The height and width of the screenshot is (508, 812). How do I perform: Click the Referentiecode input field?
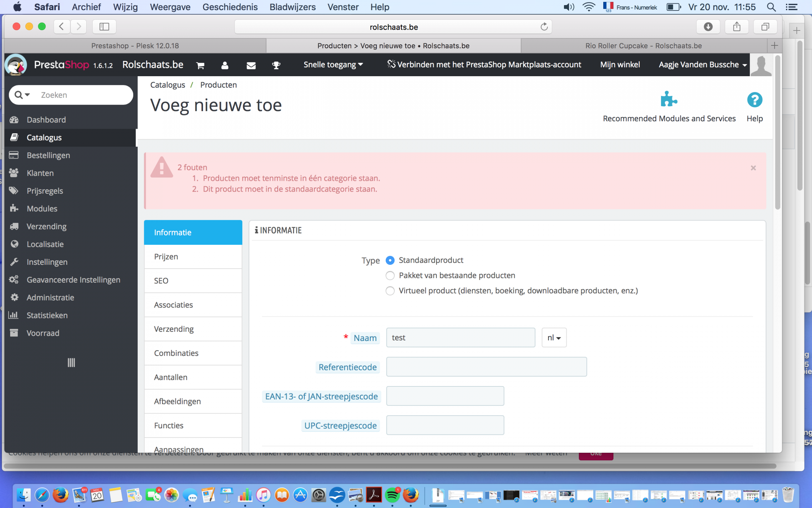pyautogui.click(x=486, y=367)
